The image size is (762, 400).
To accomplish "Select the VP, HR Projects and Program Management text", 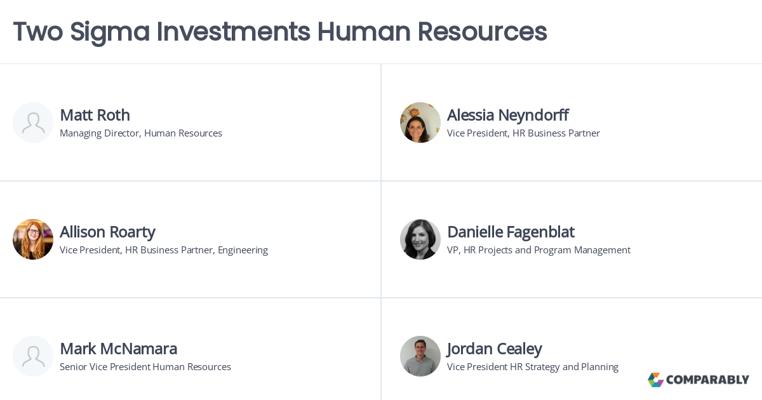I will (x=538, y=250).
